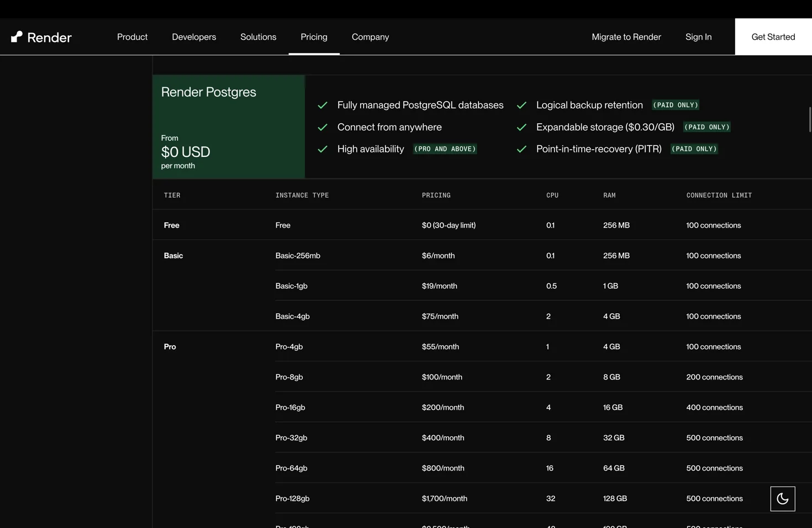This screenshot has height=528, width=812.
Task: Click the $200/month price
Action: point(443,408)
